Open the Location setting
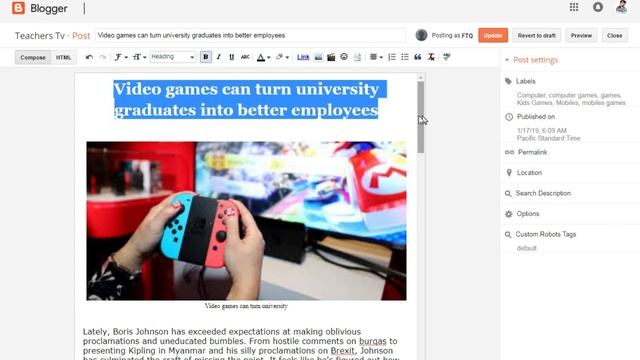Image resolution: width=640 pixels, height=360 pixels. [x=529, y=173]
